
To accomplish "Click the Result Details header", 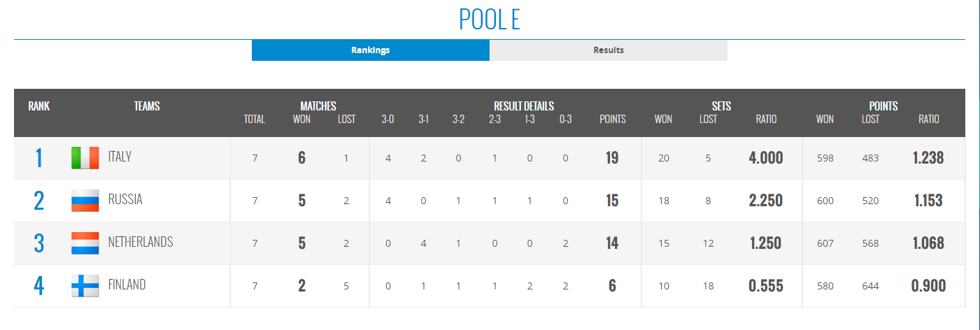I will pyautogui.click(x=524, y=106).
